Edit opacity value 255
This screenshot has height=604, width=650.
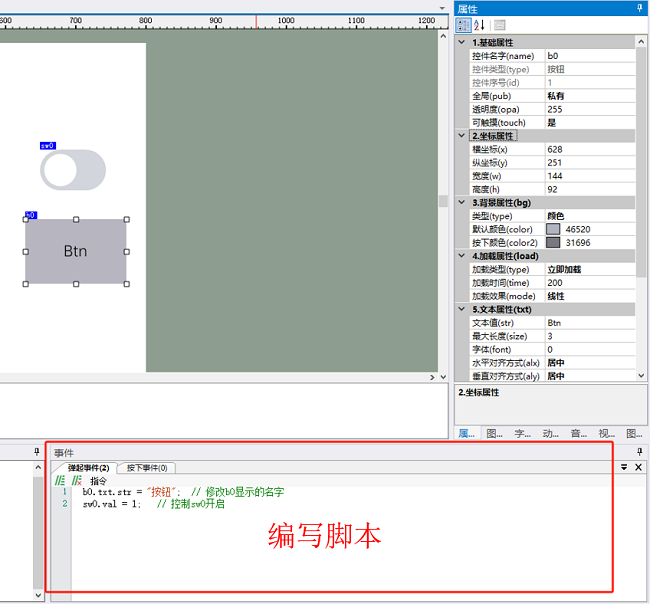pyautogui.click(x=590, y=109)
